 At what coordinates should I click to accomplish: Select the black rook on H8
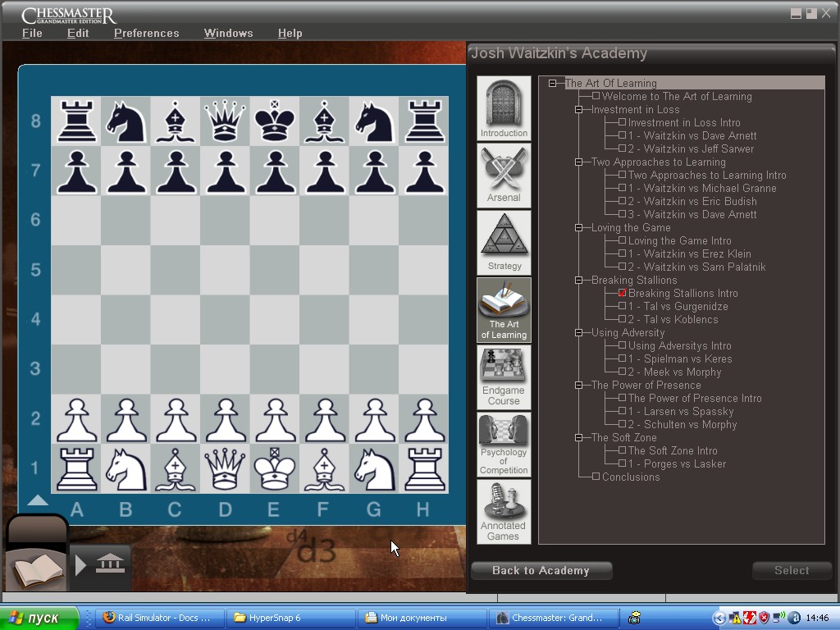[424, 121]
